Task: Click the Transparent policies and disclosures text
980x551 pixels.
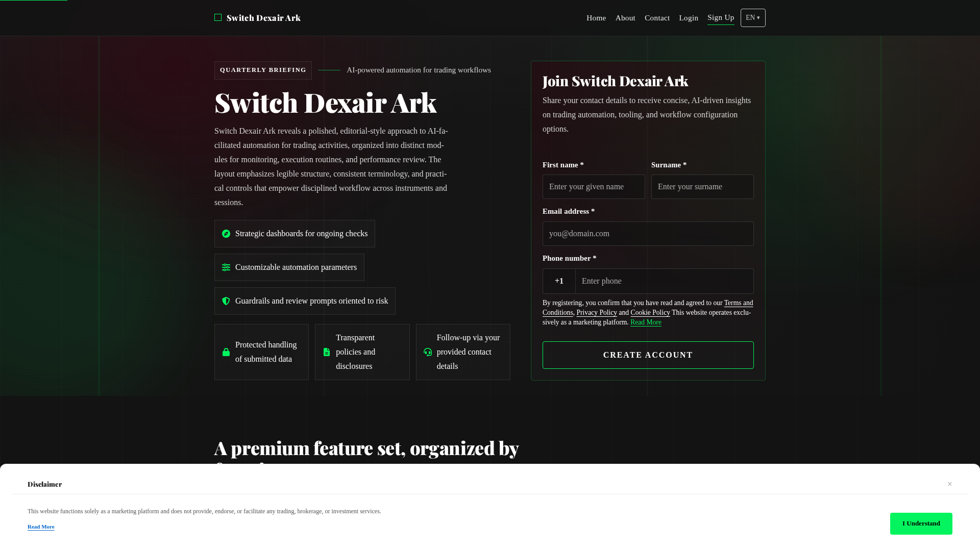Action: (356, 352)
